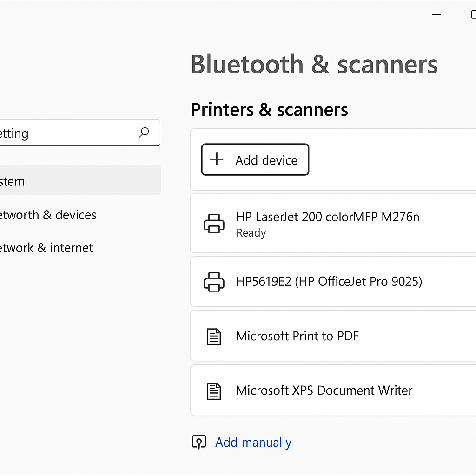Viewport: 476px width, 476px height.
Task: Select the highlighted System sidebar item
Action: [80, 180]
